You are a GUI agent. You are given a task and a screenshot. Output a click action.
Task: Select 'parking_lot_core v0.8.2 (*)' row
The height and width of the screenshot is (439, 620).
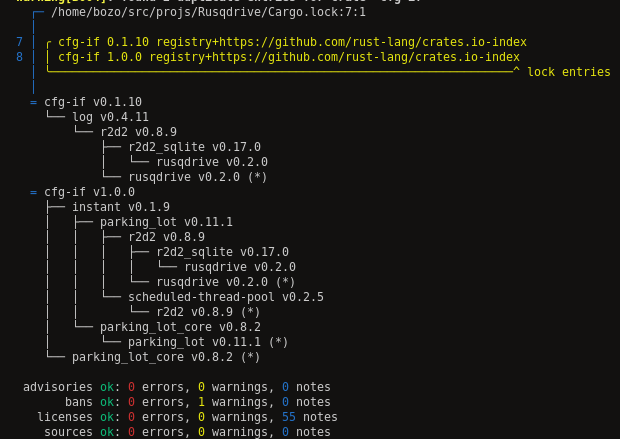coord(166,358)
